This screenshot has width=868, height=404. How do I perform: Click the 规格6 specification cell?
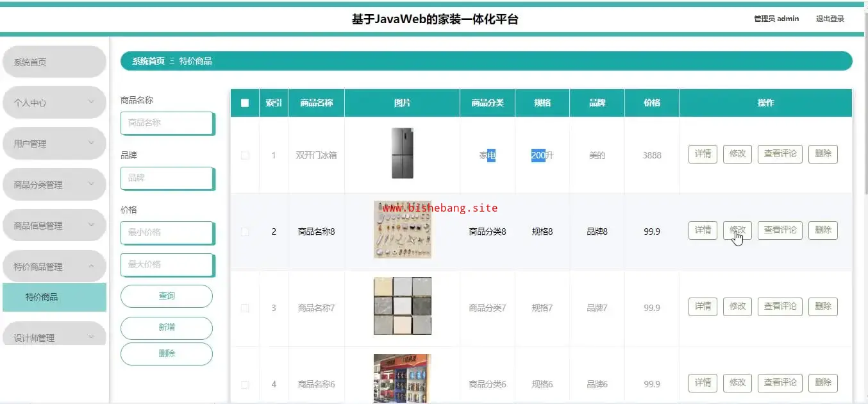click(x=542, y=384)
